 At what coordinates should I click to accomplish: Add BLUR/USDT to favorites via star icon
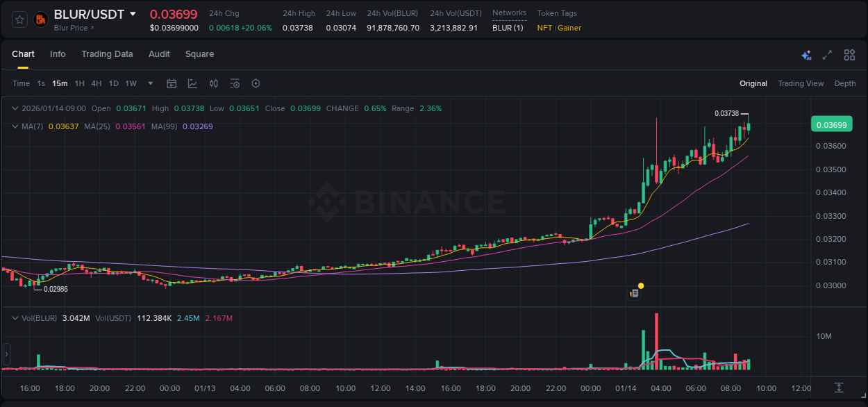pyautogui.click(x=19, y=19)
